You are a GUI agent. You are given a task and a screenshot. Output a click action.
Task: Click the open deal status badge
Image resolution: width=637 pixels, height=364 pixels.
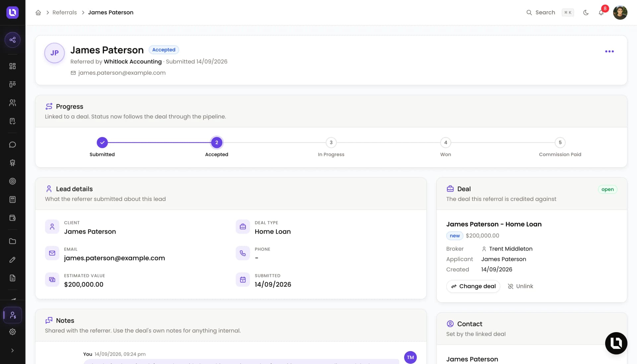[607, 189]
